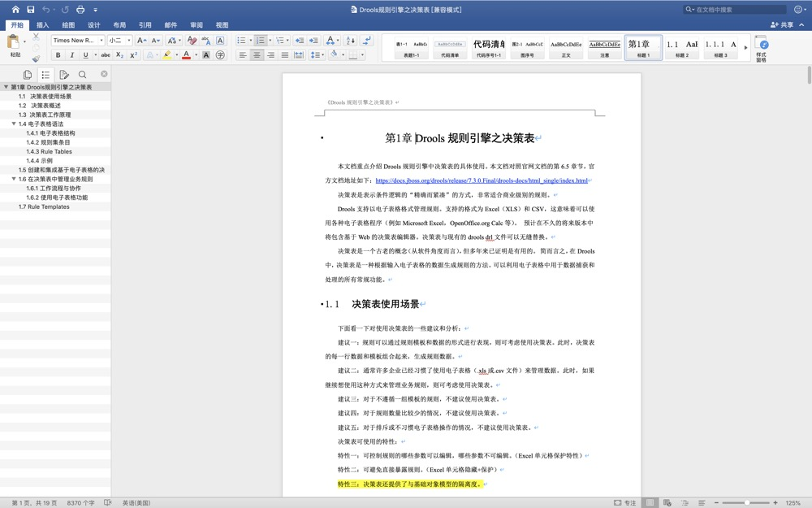
Task: Cut selection with the scissors icon
Action: pyautogui.click(x=36, y=37)
